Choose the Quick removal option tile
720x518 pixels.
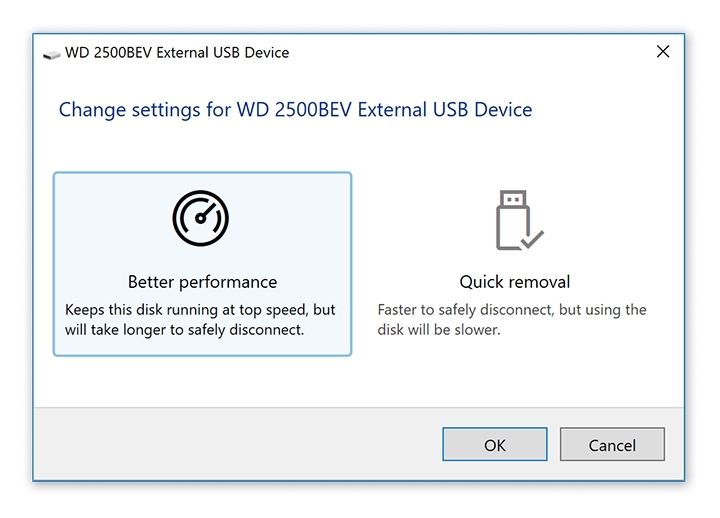pyautogui.click(x=515, y=264)
